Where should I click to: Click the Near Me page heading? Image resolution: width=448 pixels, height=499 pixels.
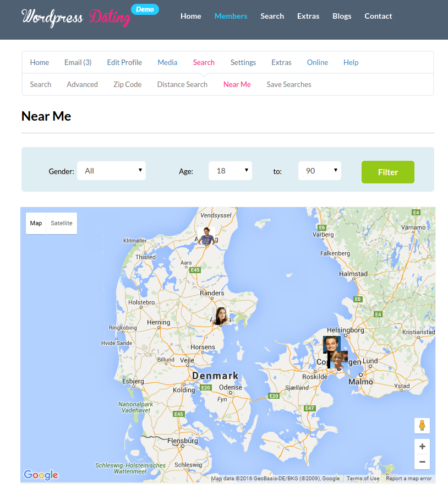(46, 116)
